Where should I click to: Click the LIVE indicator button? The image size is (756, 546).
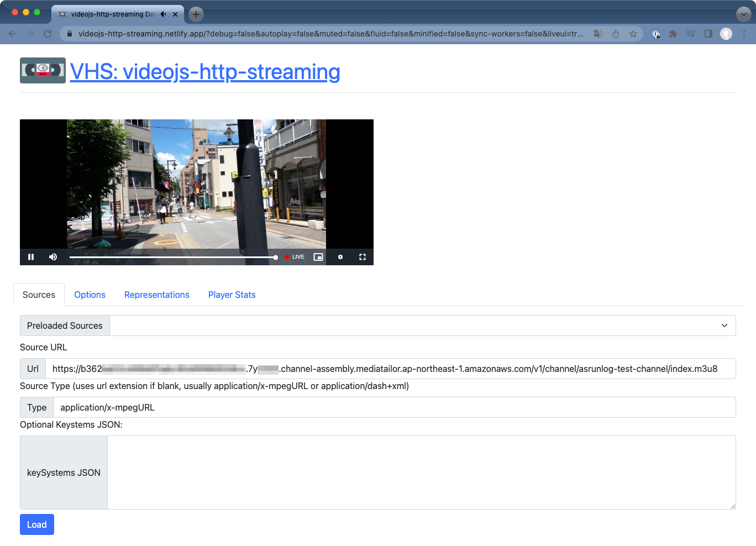point(295,257)
